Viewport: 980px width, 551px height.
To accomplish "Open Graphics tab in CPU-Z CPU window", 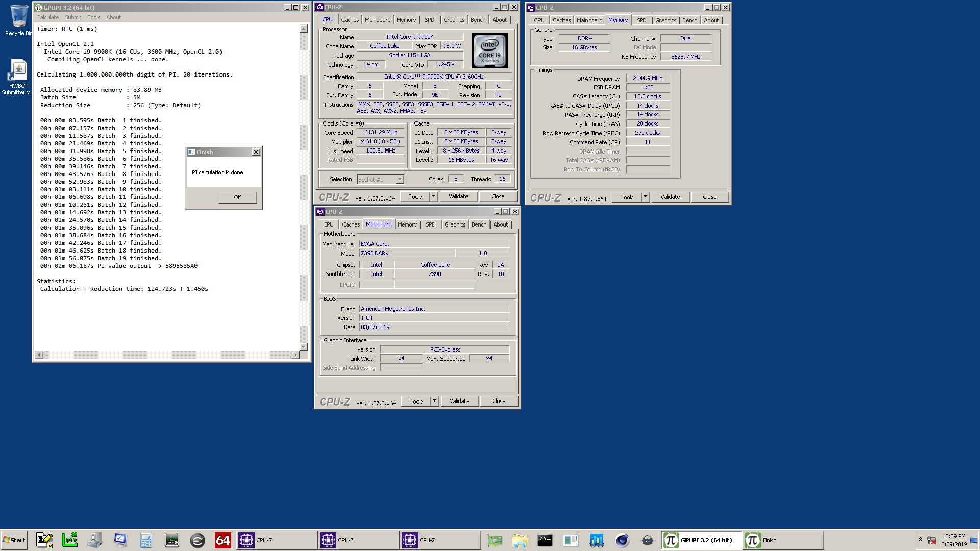I will tap(454, 20).
